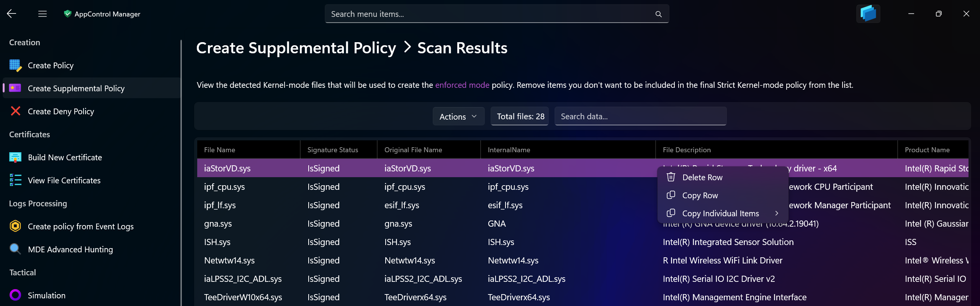Screen dimensions: 980x306
Task: Restore down the AppControl Manager window
Action: 939,14
